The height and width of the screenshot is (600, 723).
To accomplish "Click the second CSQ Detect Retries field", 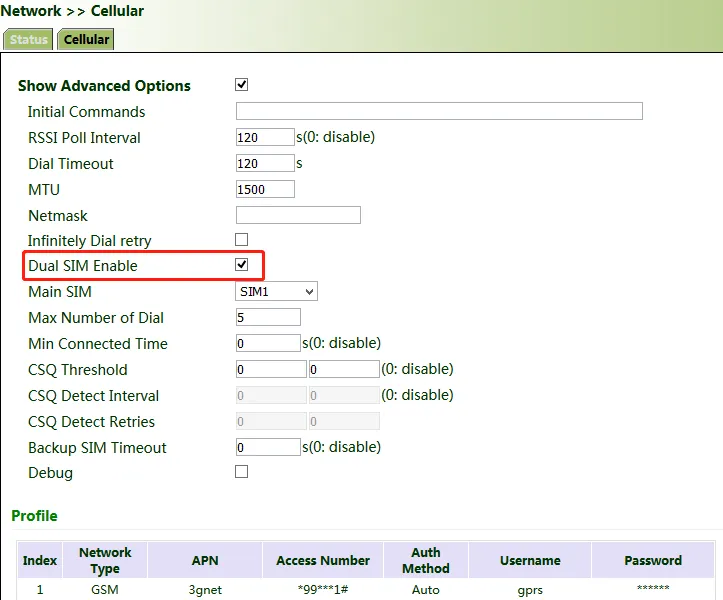I will click(344, 421).
